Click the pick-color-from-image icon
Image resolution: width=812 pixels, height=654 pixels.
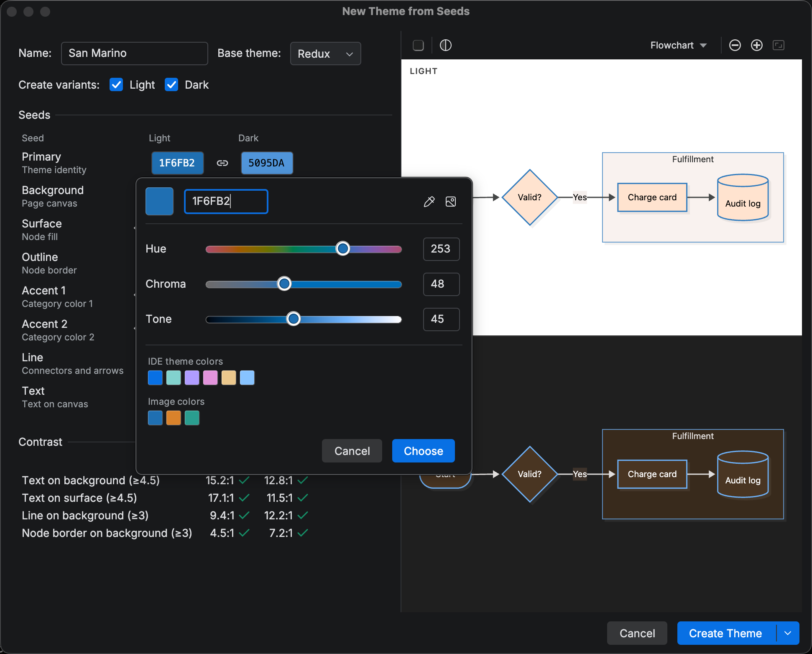pos(451,202)
